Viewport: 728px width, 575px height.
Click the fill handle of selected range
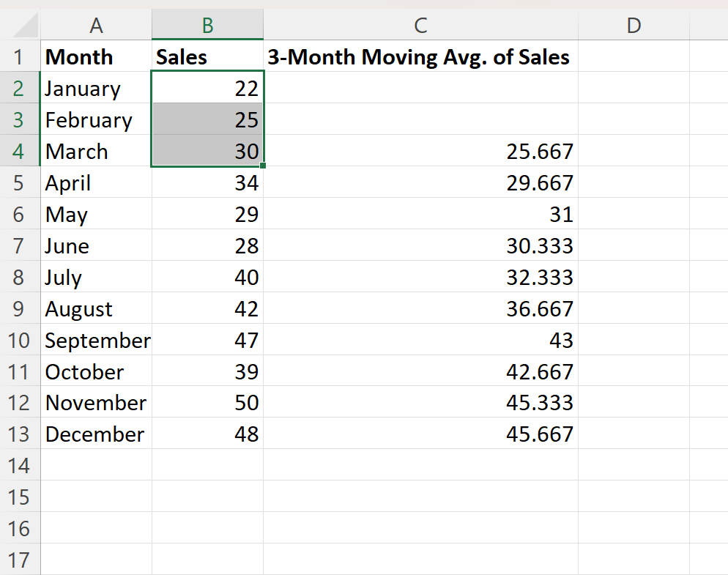[263, 166]
